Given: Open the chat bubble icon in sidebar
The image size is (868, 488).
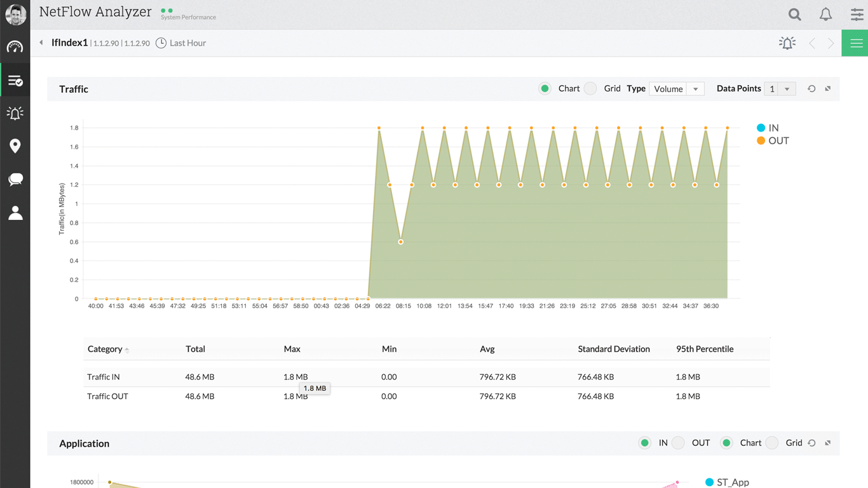Looking at the screenshot, I should point(15,179).
